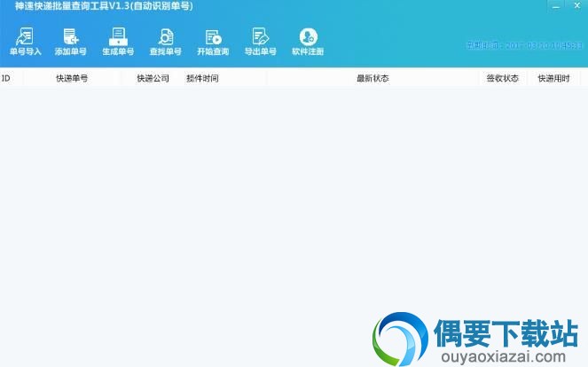Open the 生成单号 generate numbers tool
The width and height of the screenshot is (588, 367).
coord(118,42)
